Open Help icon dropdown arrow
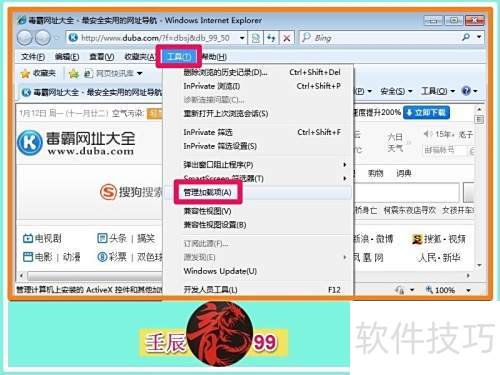Image resolution: width=500 pixels, height=375 pixels. tap(475, 91)
